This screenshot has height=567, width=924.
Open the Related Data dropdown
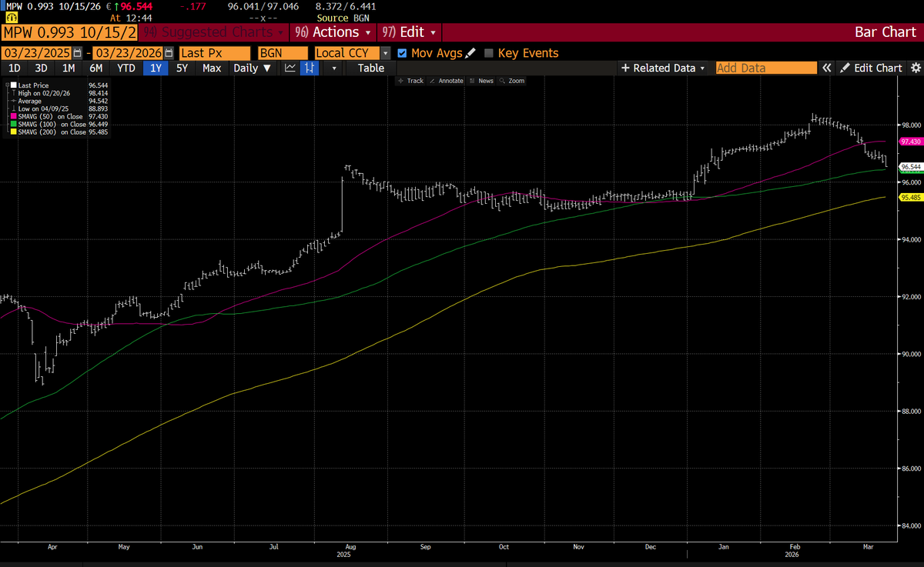tap(663, 68)
